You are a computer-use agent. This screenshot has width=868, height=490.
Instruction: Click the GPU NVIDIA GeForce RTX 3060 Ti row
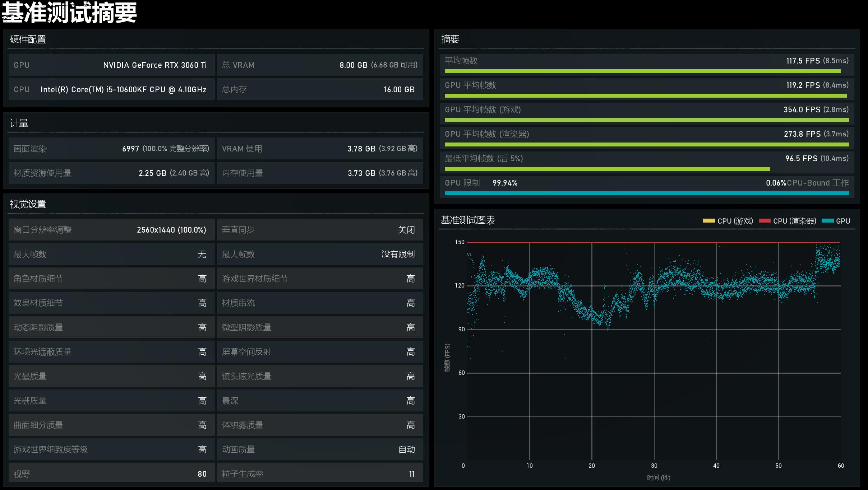[111, 65]
